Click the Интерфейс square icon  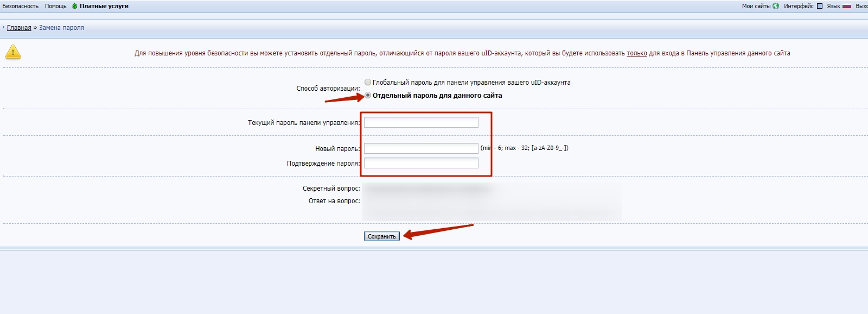[820, 7]
